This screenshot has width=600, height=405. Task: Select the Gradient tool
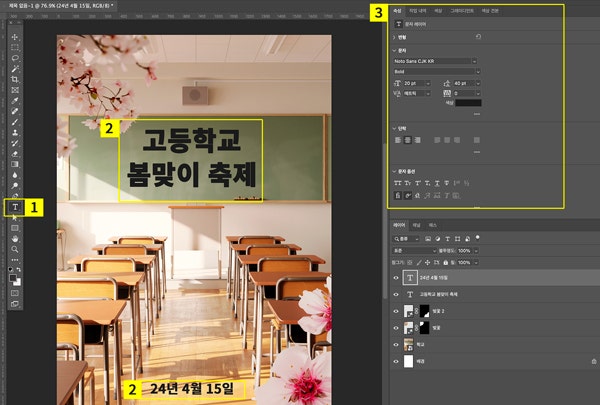pyautogui.click(x=15, y=164)
